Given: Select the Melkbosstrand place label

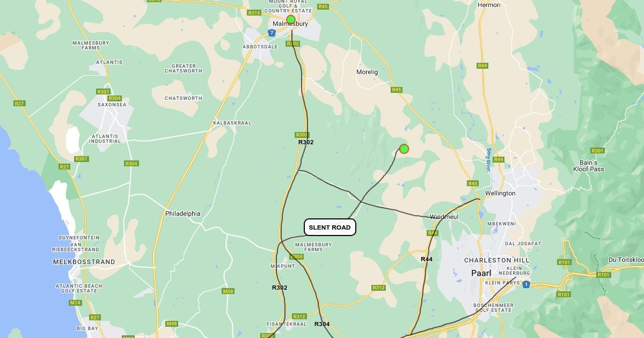Looking at the screenshot, I should [84, 262].
